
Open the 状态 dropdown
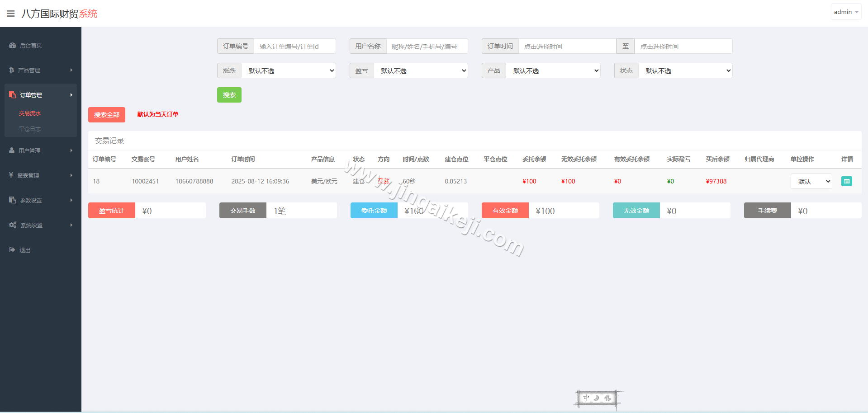(685, 70)
